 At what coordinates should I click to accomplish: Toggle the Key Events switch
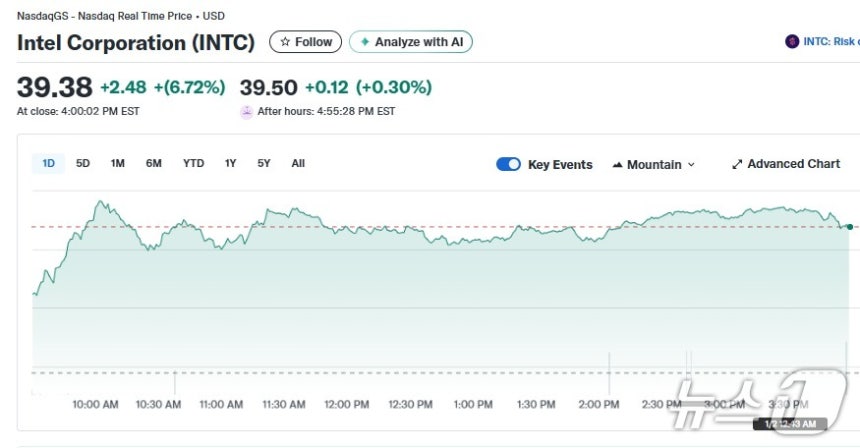[508, 164]
